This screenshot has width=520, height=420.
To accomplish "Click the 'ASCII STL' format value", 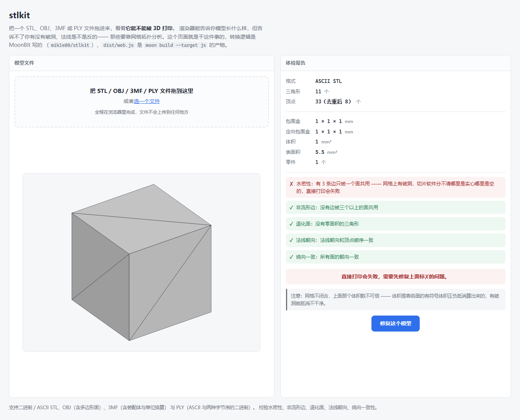I will (x=329, y=81).
